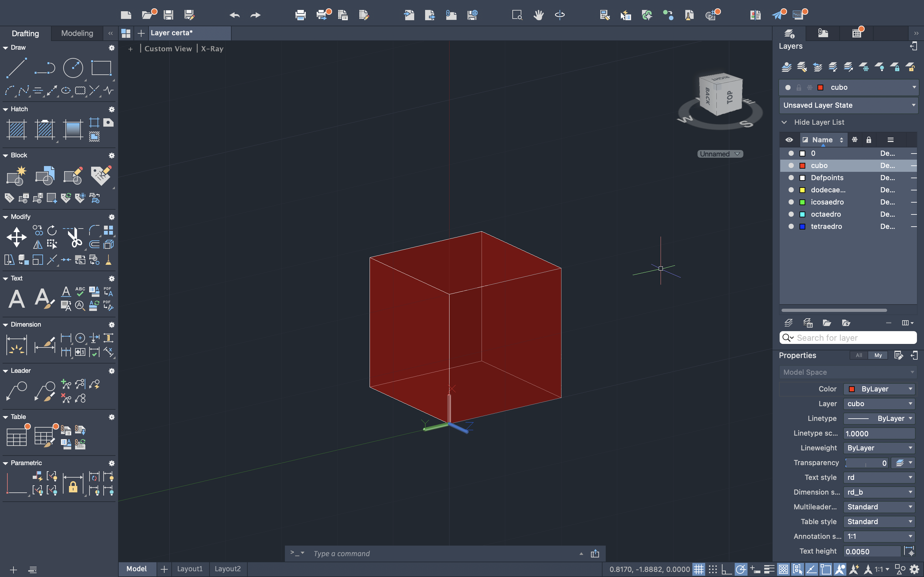Collapse the Hide Layer List expander

coord(784,122)
